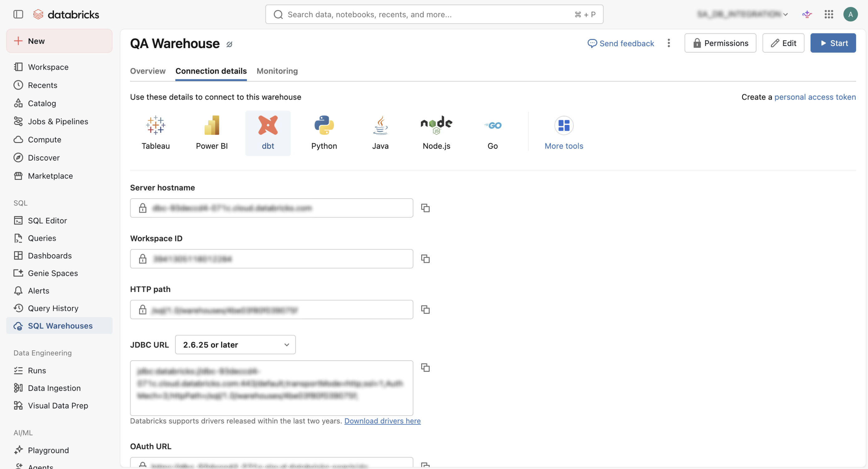Select the Tableau connection tool
The height and width of the screenshot is (469, 868).
click(x=156, y=133)
